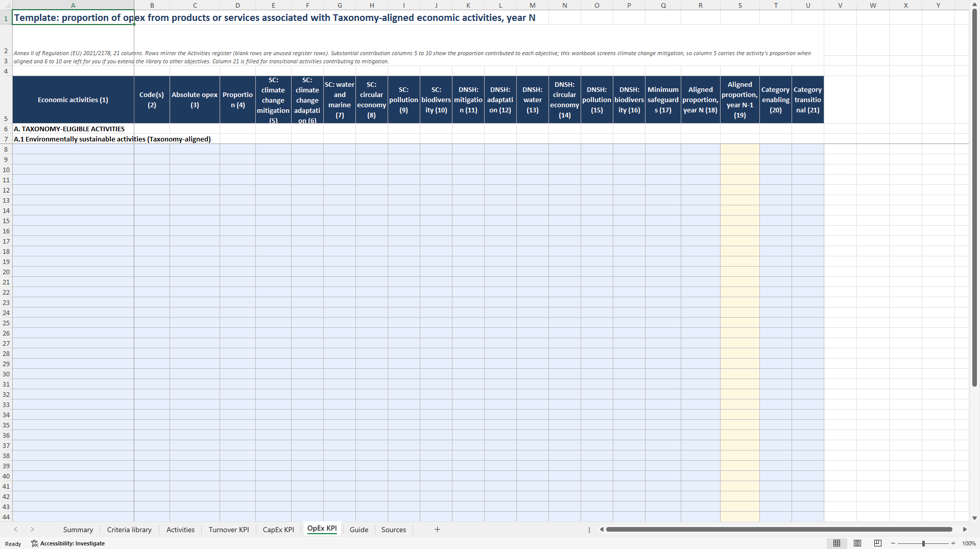Click the zoom in plus button
This screenshot has width=980, height=549.
click(x=953, y=543)
